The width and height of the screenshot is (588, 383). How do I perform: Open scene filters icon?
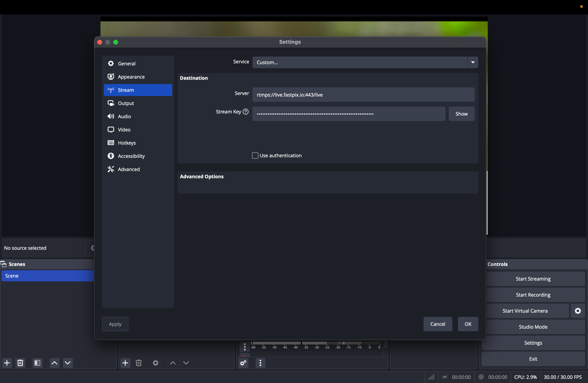click(37, 363)
